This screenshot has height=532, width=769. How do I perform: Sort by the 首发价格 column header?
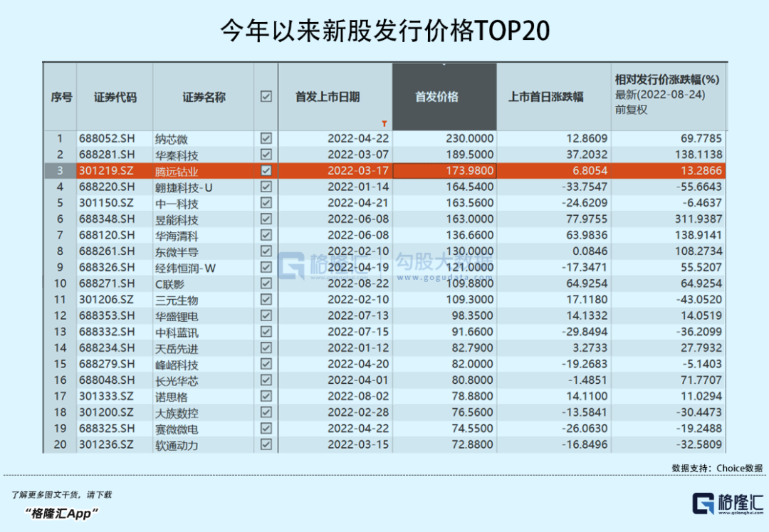[x=444, y=97]
